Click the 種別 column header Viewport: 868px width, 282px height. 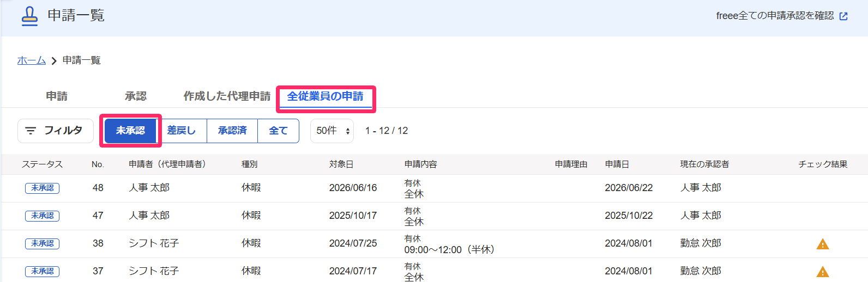249,164
